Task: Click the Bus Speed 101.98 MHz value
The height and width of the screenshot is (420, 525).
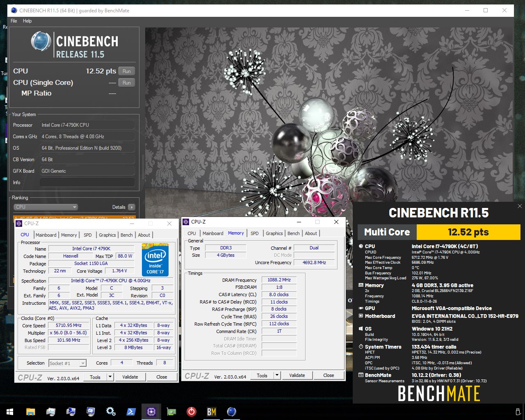Action: coord(68,340)
